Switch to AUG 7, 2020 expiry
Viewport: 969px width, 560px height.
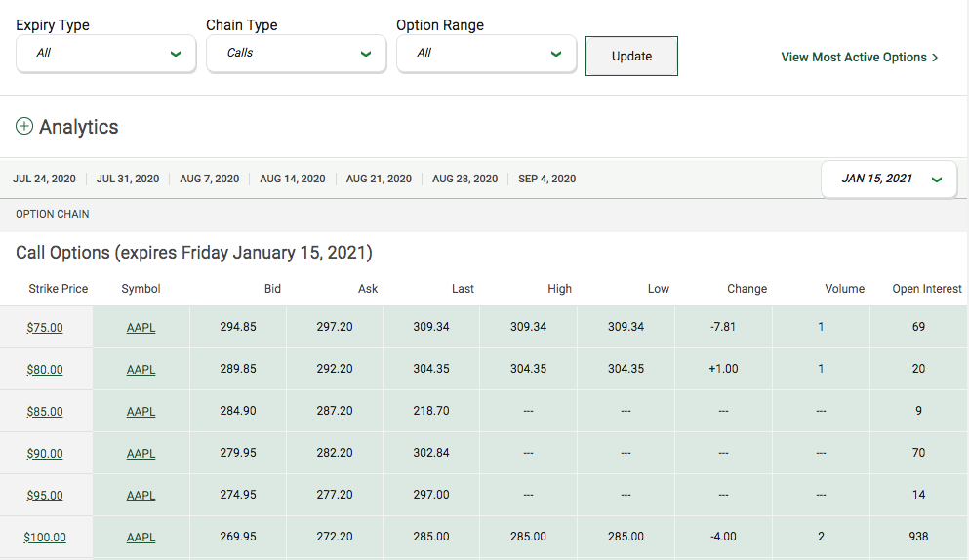click(x=209, y=179)
